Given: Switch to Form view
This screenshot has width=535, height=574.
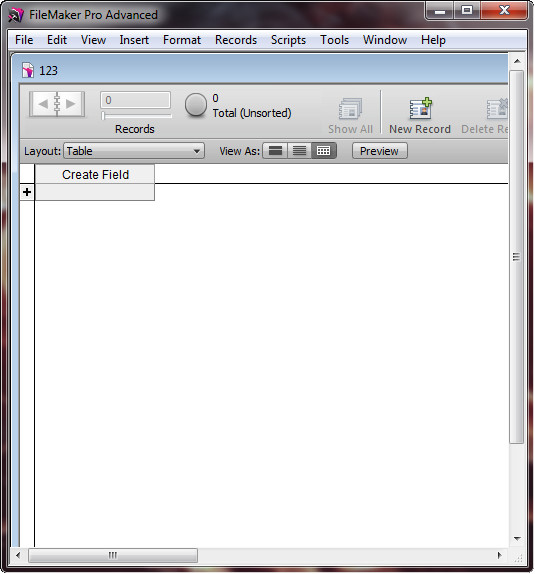Looking at the screenshot, I should tap(275, 151).
